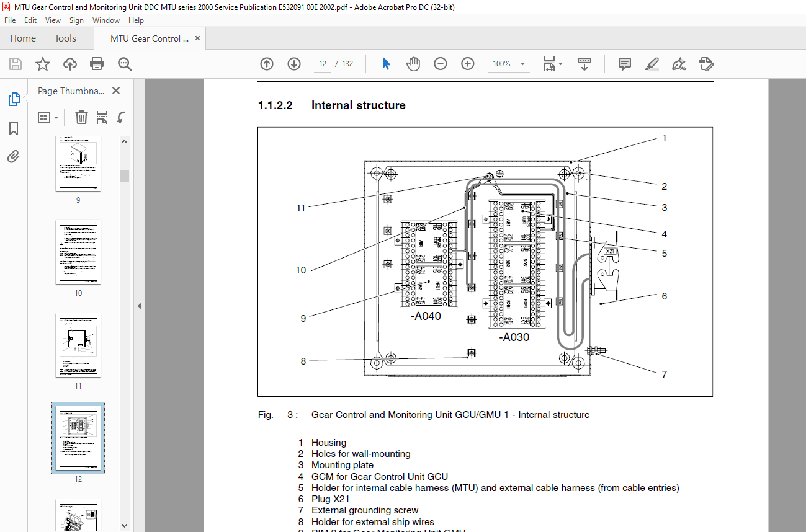The image size is (806, 532).
Task: Add the document to favorites with the star icon
Action: coord(42,64)
